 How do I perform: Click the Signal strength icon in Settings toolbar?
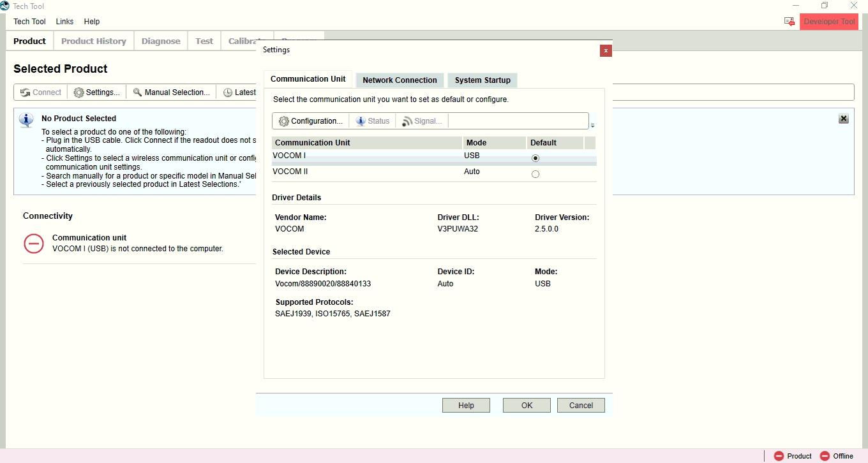(407, 121)
